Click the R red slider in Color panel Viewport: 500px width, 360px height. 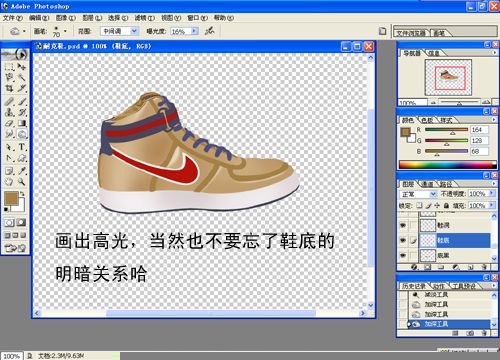tap(446, 130)
